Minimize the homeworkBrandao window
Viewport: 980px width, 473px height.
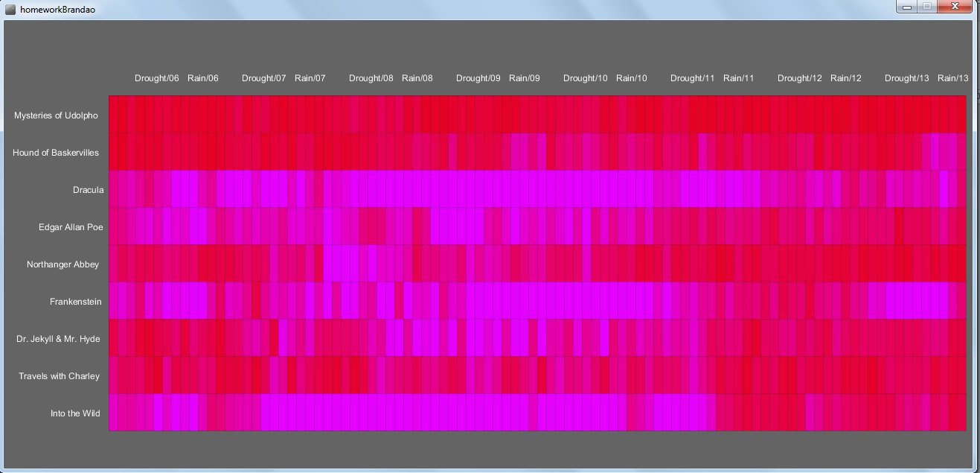tap(906, 7)
